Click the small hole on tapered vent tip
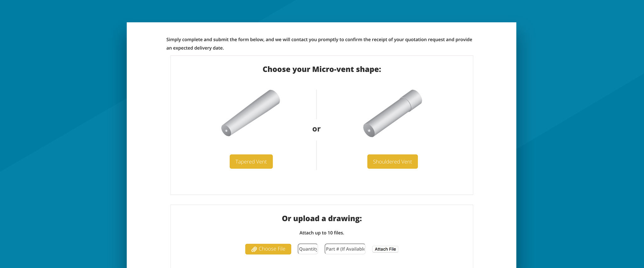 (226, 130)
